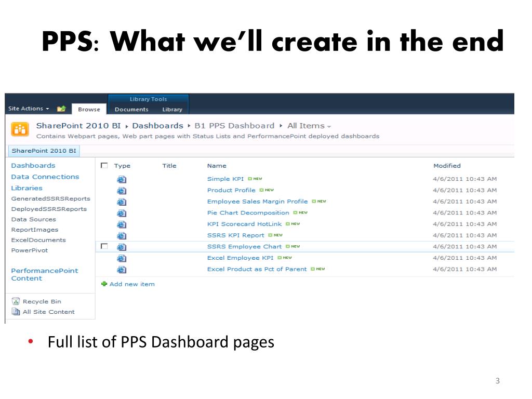The width and height of the screenshot is (532, 399).
Task: Click the NEW badge next to Simple KPI
Action: [x=255, y=179]
